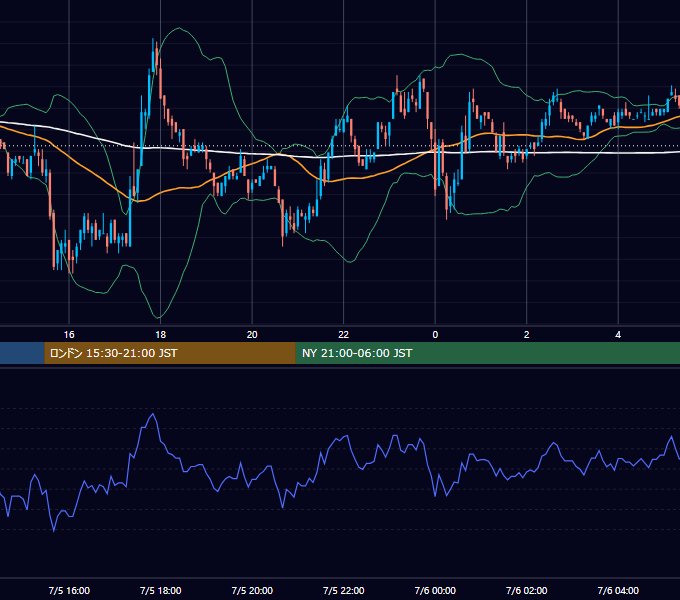Click the 22 hour label on upper axis
This screenshot has width=680, height=600.
click(x=343, y=335)
